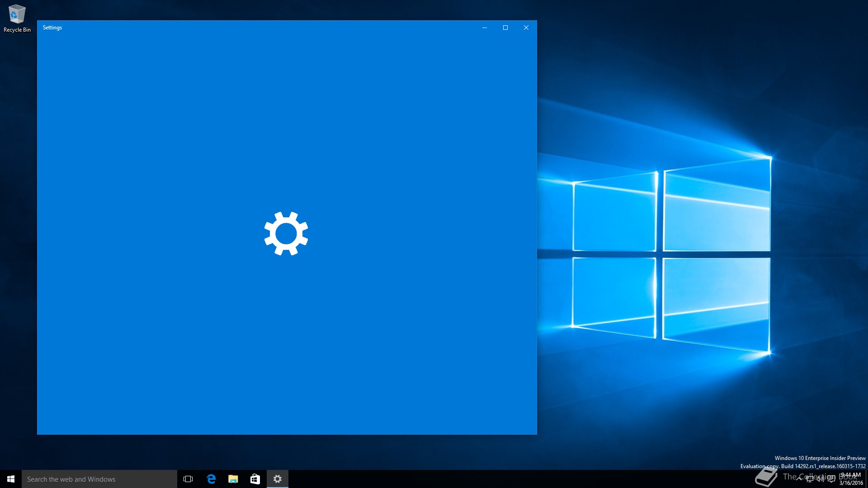868x488 pixels.
Task: Close the Settings window
Action: 526,28
